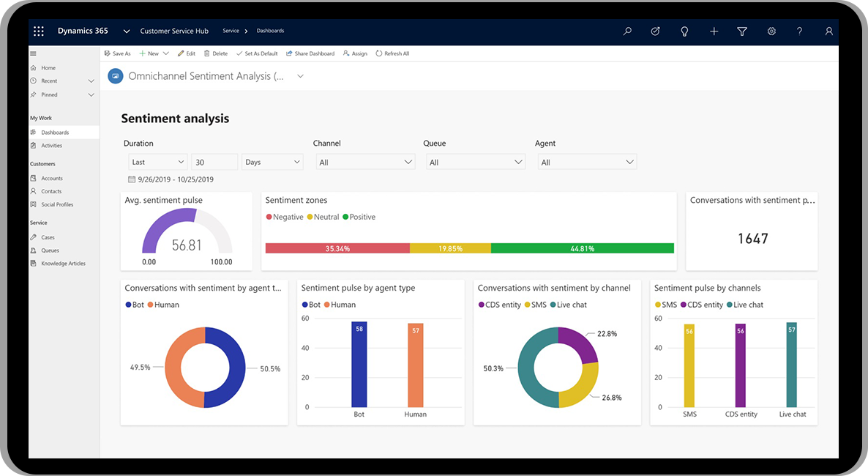
Task: Click Share Dashboard command
Action: click(x=310, y=53)
